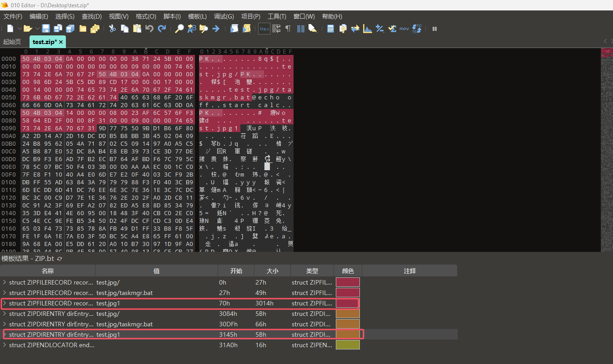Refresh template results next to ZIP.bt

click(59, 259)
